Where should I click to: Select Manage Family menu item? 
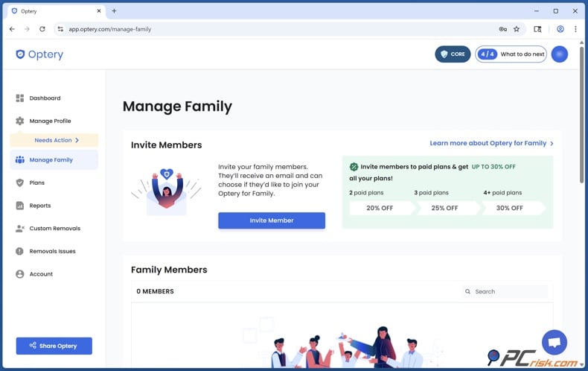[54, 159]
